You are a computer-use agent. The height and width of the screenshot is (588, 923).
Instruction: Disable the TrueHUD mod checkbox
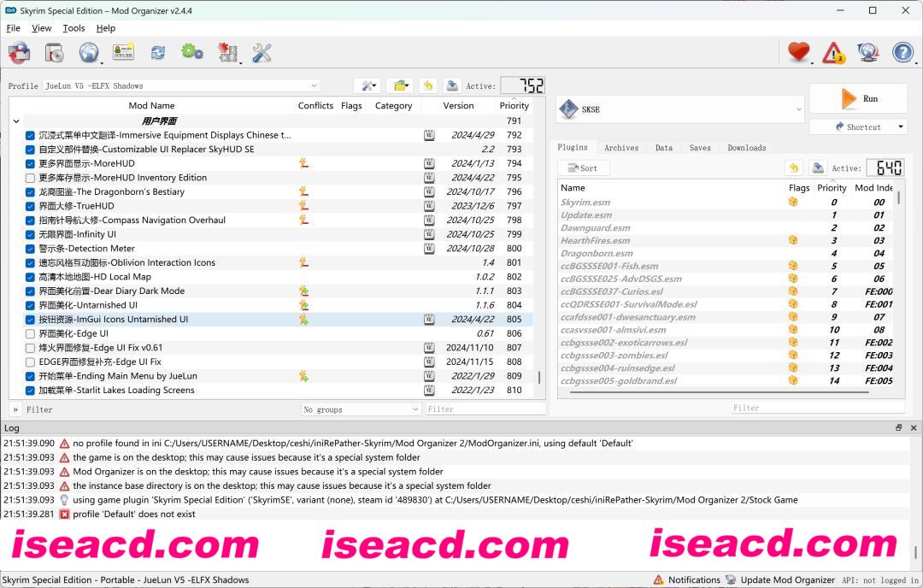(31, 206)
